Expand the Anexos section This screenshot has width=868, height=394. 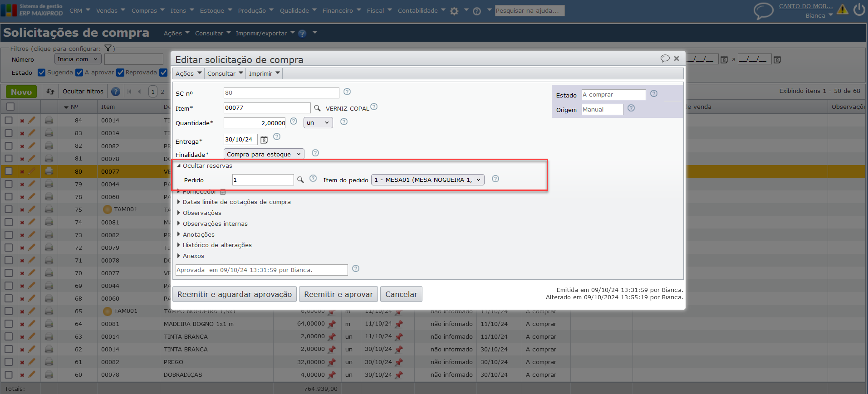pyautogui.click(x=191, y=256)
